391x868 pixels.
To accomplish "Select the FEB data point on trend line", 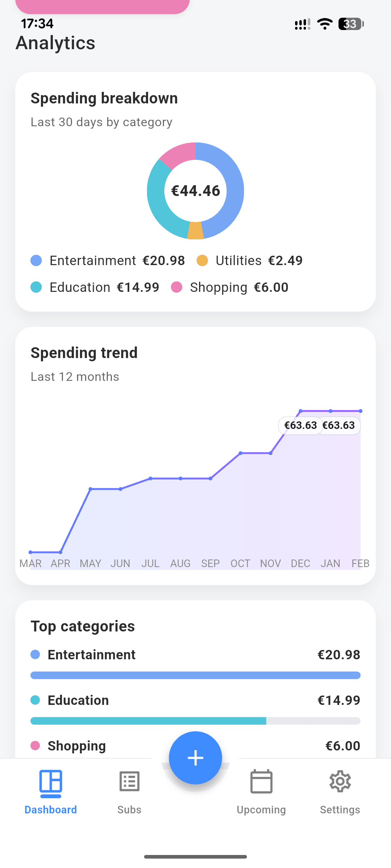I will click(x=361, y=411).
